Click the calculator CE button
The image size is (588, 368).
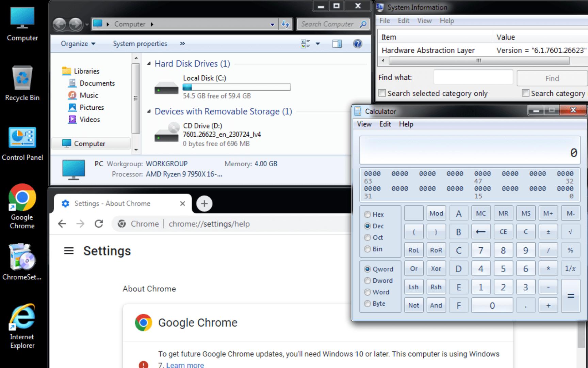click(503, 232)
